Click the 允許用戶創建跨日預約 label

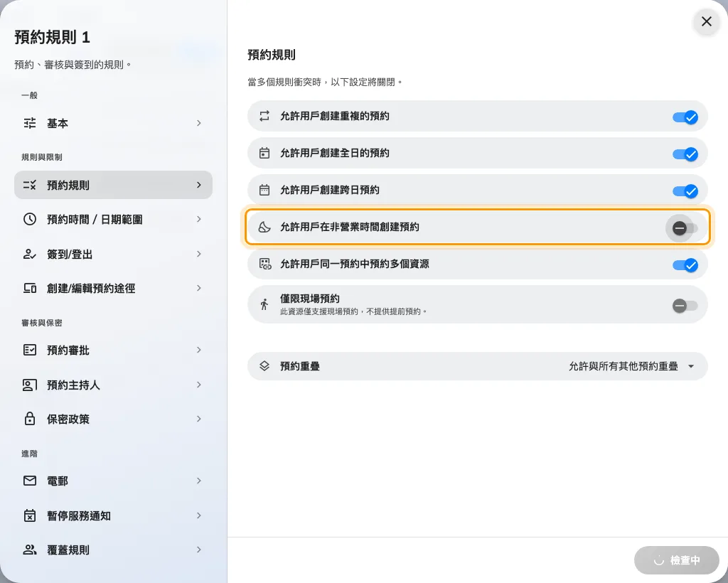(x=330, y=190)
